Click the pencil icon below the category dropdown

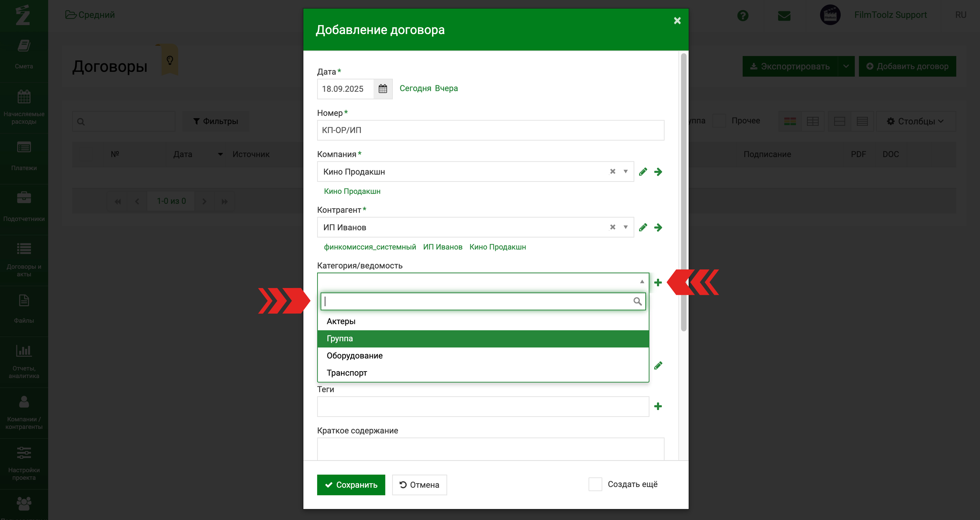click(658, 366)
